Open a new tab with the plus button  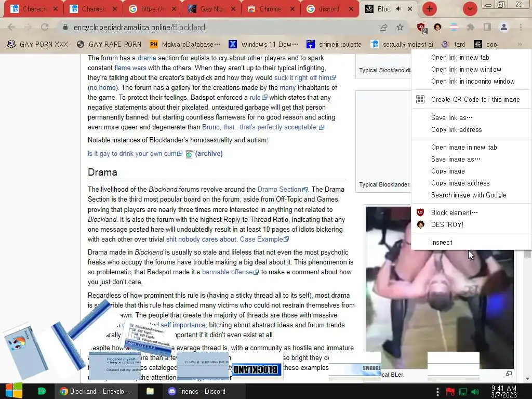point(430,9)
